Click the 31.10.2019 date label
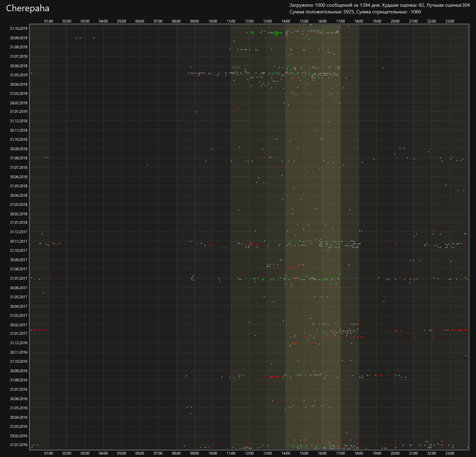This screenshot has width=476, height=457. [19, 29]
